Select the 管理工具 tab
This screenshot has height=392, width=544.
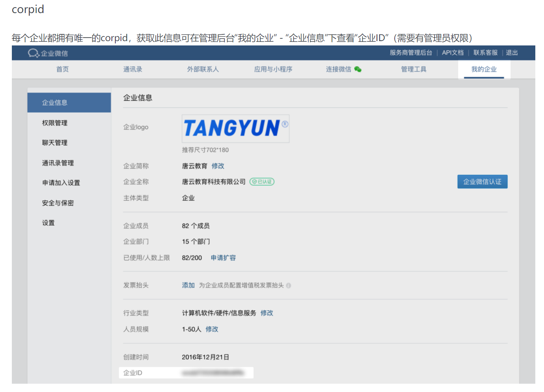point(414,69)
